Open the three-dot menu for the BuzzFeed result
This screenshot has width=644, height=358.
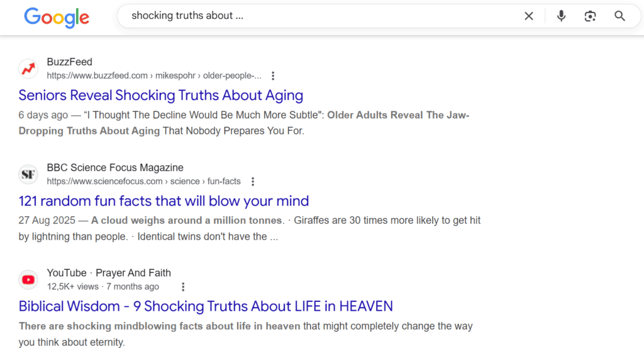273,76
